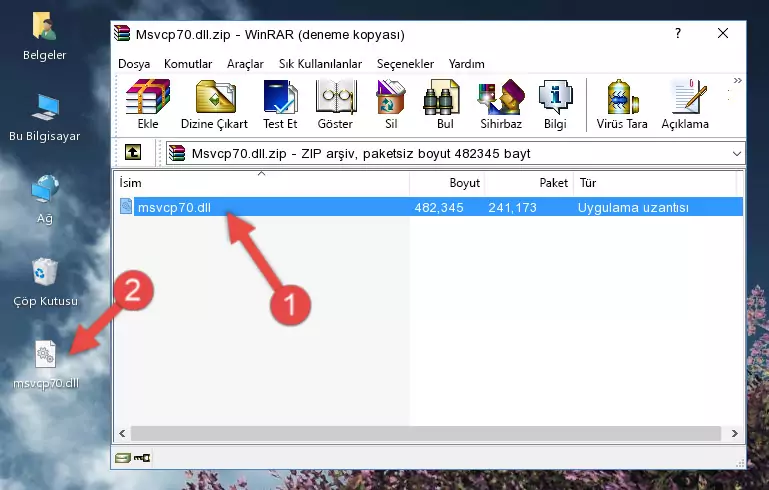
Task: Launch the Sihirbaz wizard
Action: tap(501, 104)
